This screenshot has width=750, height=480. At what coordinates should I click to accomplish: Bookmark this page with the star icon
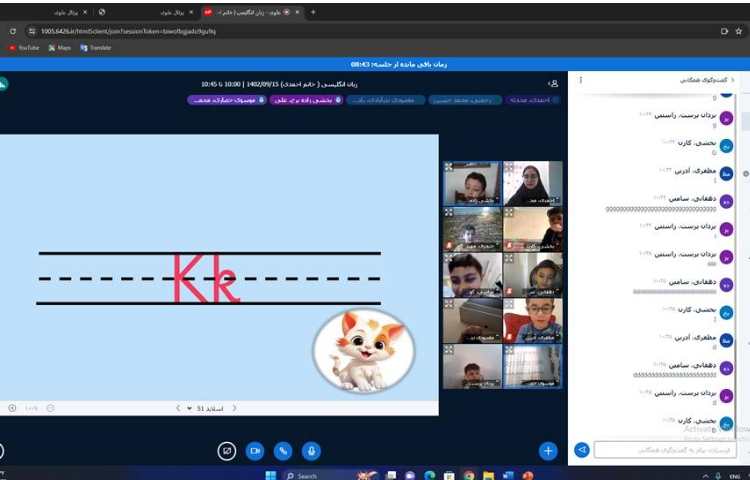point(739,32)
